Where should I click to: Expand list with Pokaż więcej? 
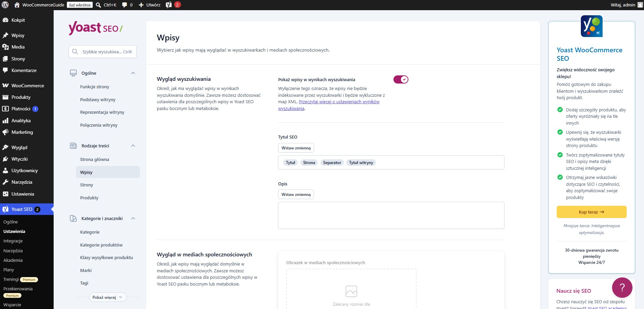pos(108,297)
